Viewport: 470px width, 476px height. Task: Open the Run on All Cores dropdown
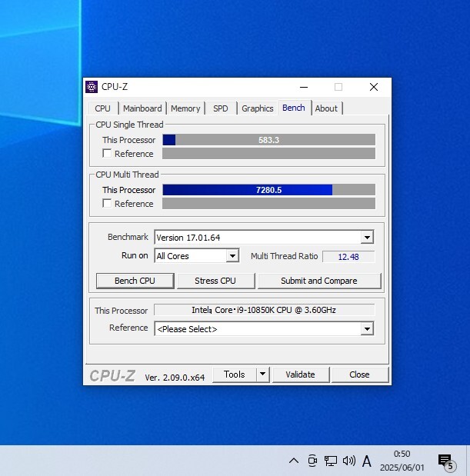(232, 256)
